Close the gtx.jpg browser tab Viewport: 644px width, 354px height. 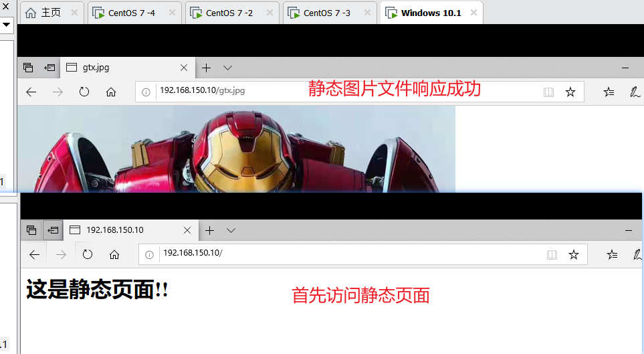point(184,68)
